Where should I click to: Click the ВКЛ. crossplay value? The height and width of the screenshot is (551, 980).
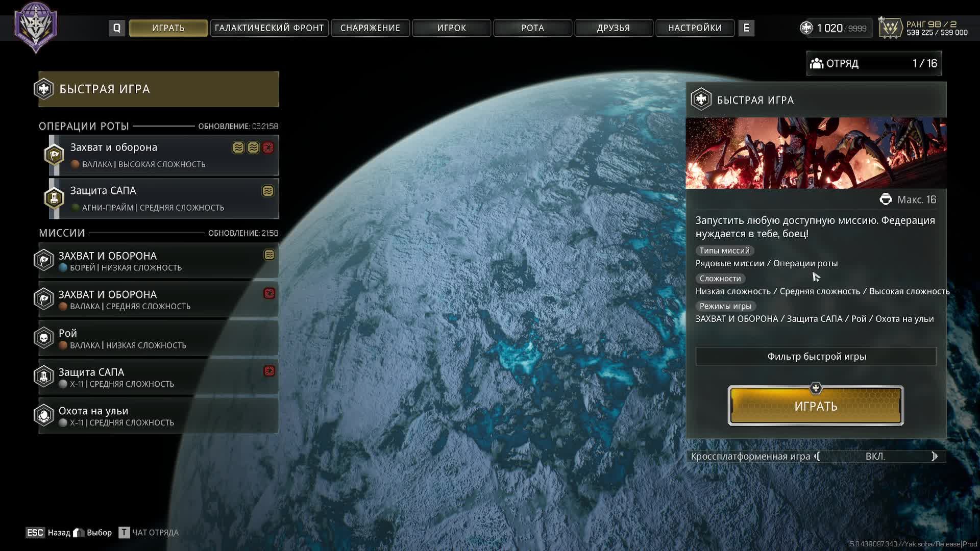pyautogui.click(x=875, y=456)
